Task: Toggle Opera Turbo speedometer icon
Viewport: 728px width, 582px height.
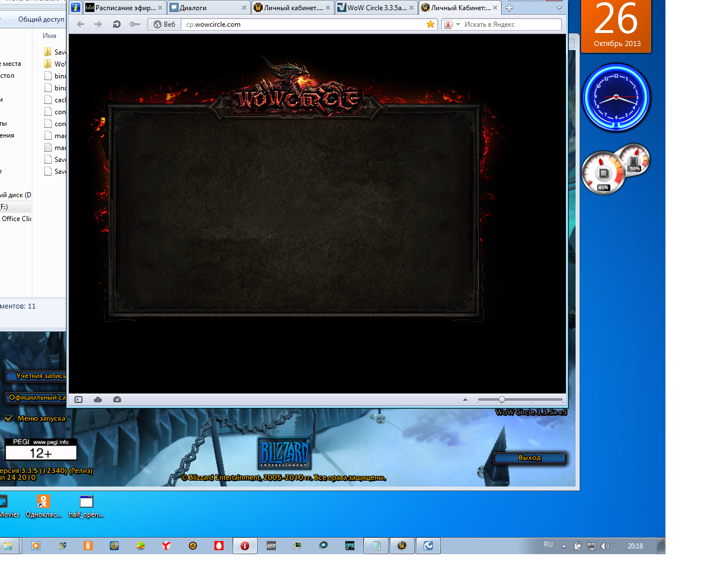Action: click(x=117, y=400)
